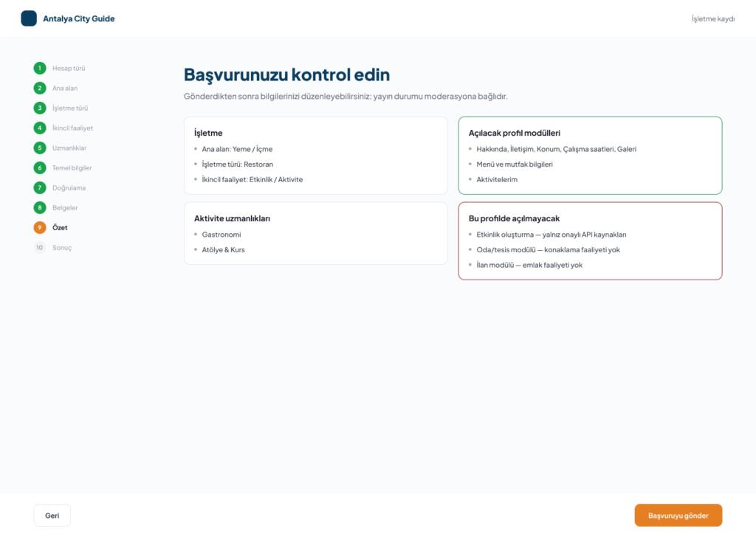The width and height of the screenshot is (756, 537).
Task: Click the Başvurunuzu kontrol edin heading
Action: 286,75
